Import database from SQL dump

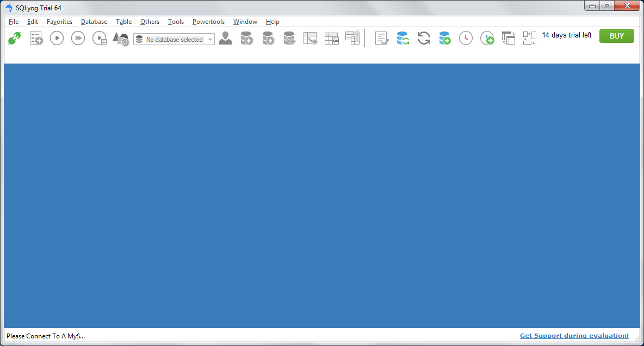[x=268, y=38]
